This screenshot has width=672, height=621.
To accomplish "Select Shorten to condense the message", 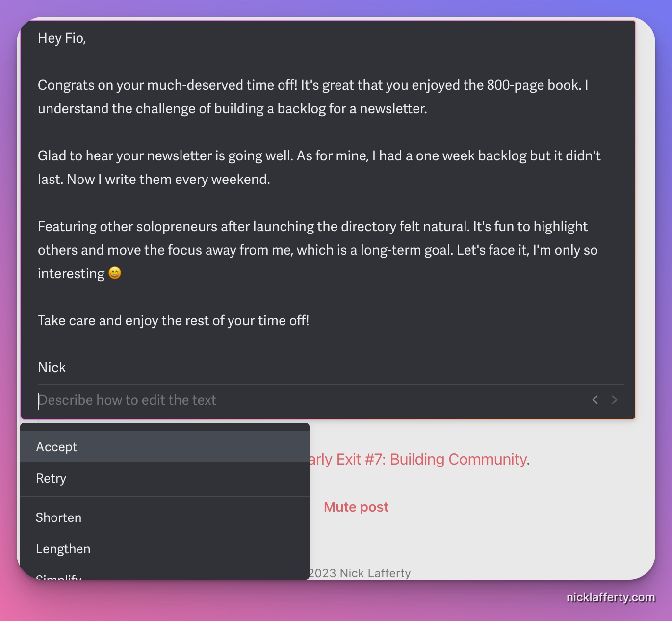I will pyautogui.click(x=58, y=517).
